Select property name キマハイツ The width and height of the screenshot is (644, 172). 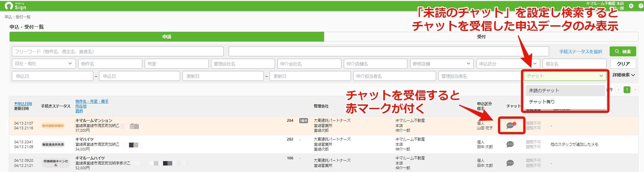[x=84, y=139]
